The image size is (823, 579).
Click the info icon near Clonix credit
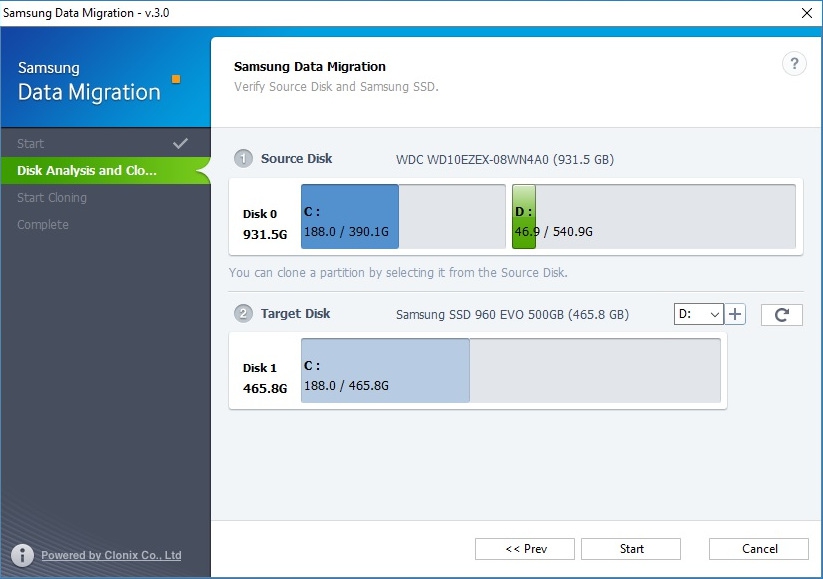[x=23, y=555]
